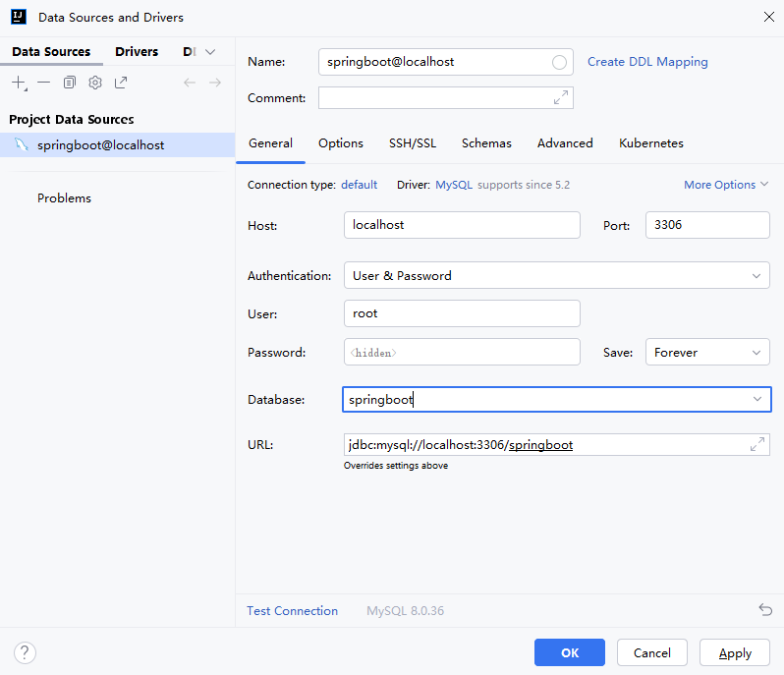
Task: Pick data source color circle in Name field
Action: click(559, 62)
